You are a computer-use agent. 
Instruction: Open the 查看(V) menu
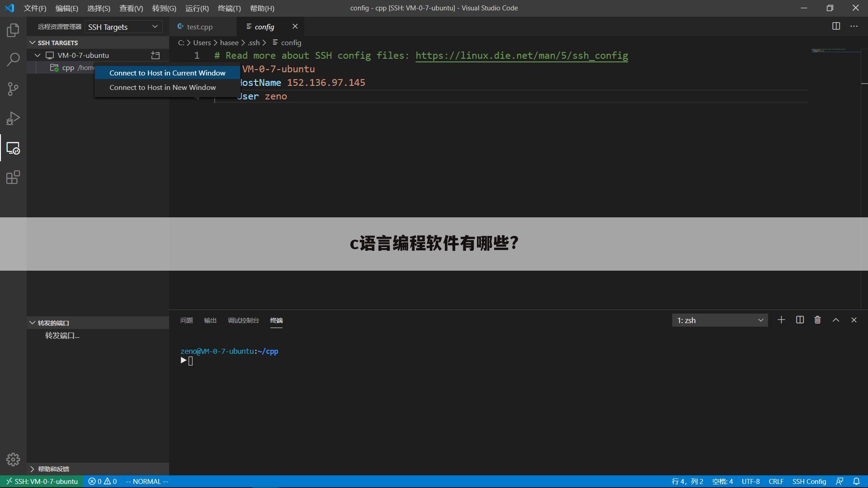point(131,9)
